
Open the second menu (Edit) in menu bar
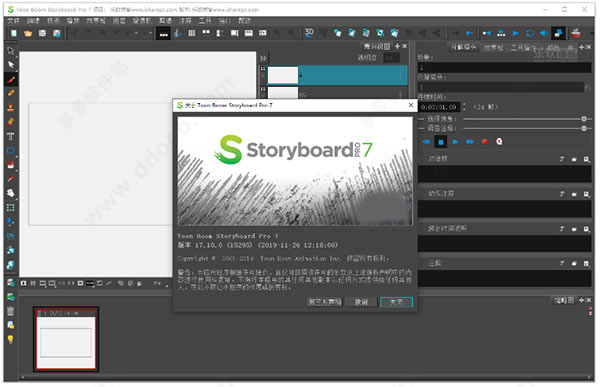pos(33,21)
